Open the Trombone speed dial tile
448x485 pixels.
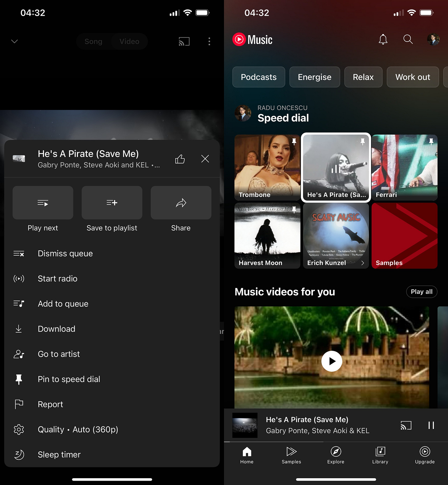pyautogui.click(x=267, y=168)
